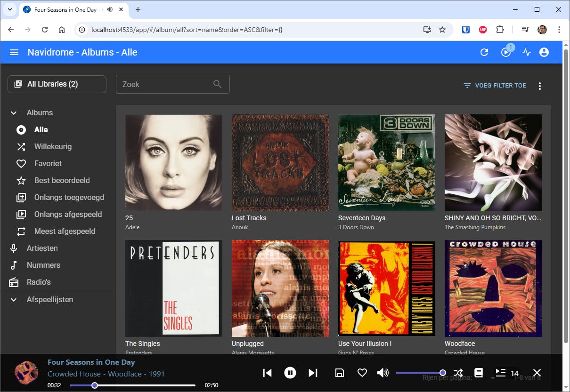
Task: Collapse the Albums sidebar section
Action: pyautogui.click(x=14, y=113)
